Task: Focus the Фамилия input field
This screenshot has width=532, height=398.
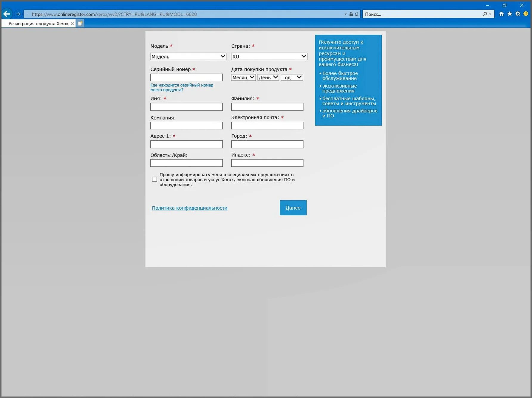Action: [267, 107]
